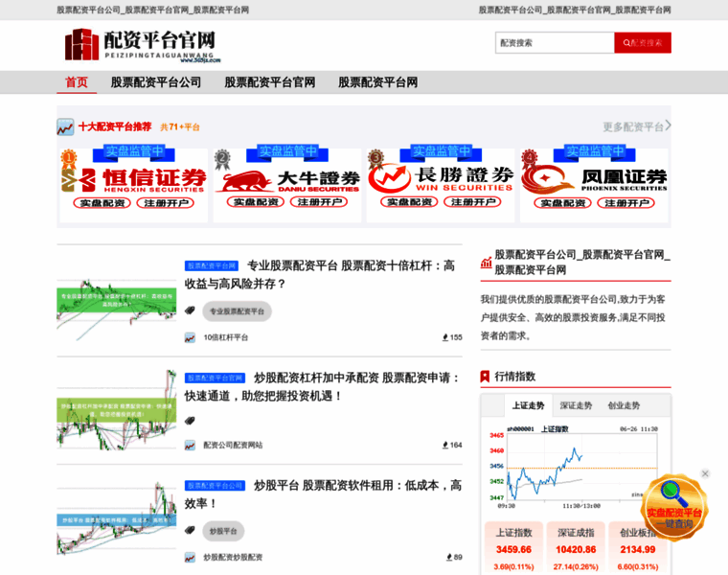This screenshot has height=575, width=728.
Task: Click 注册开户 under 恒信证券
Action: [x=166, y=203]
